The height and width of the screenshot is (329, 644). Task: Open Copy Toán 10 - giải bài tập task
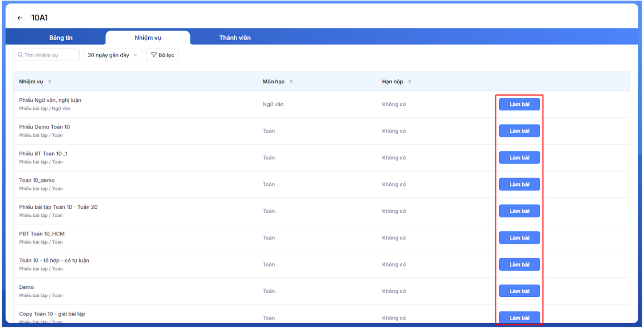(52, 314)
